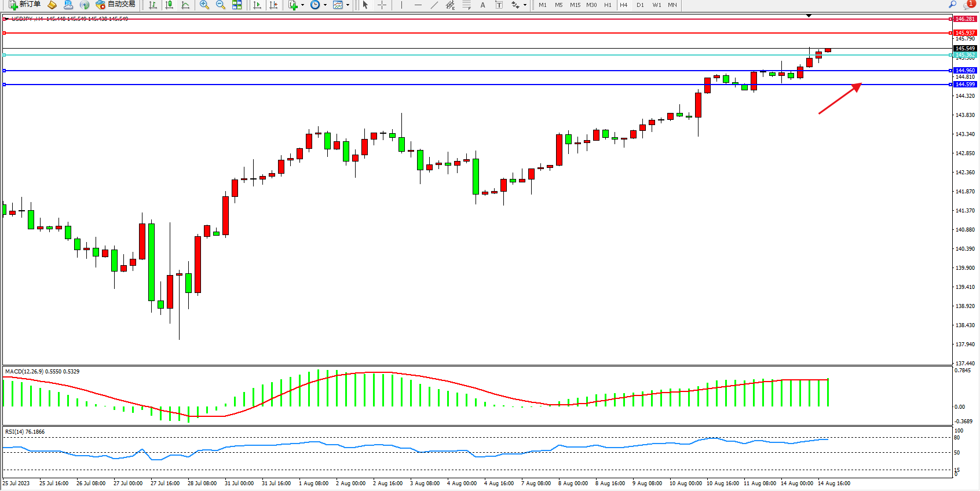
Task: Open the chart templates dropdown arrow
Action: coord(348,5)
